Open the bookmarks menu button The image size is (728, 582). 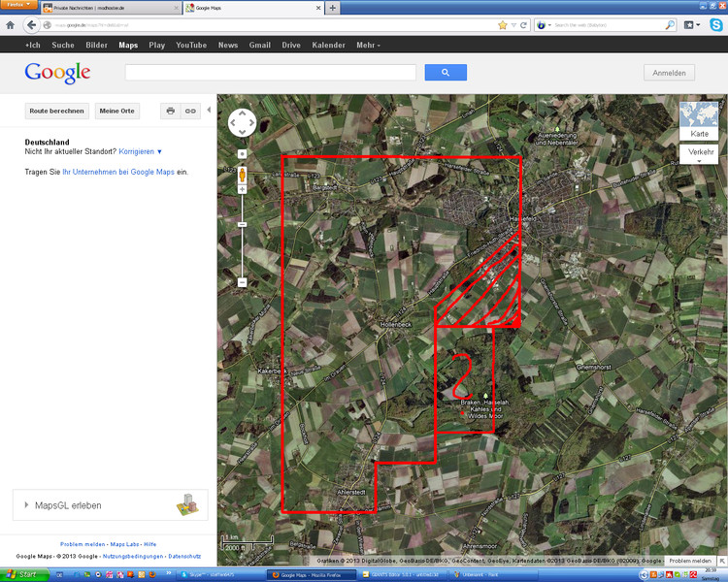pyautogui.click(x=692, y=25)
